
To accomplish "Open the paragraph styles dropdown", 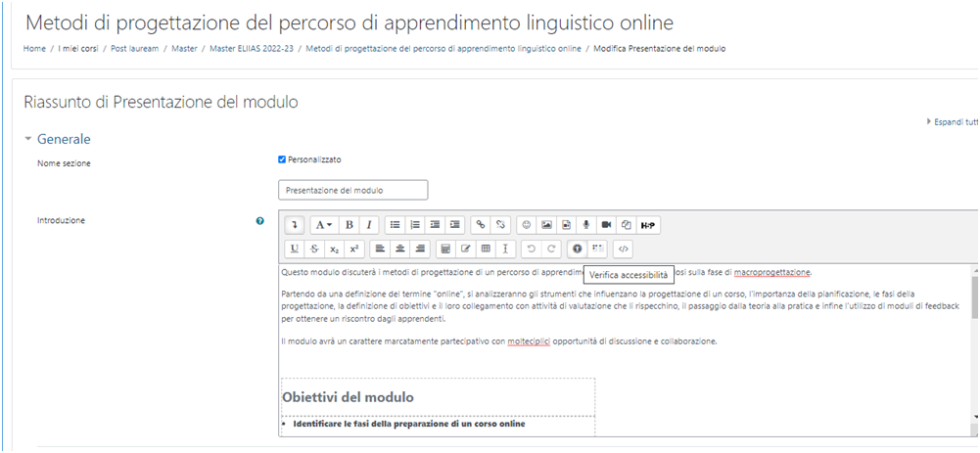I will 322,225.
